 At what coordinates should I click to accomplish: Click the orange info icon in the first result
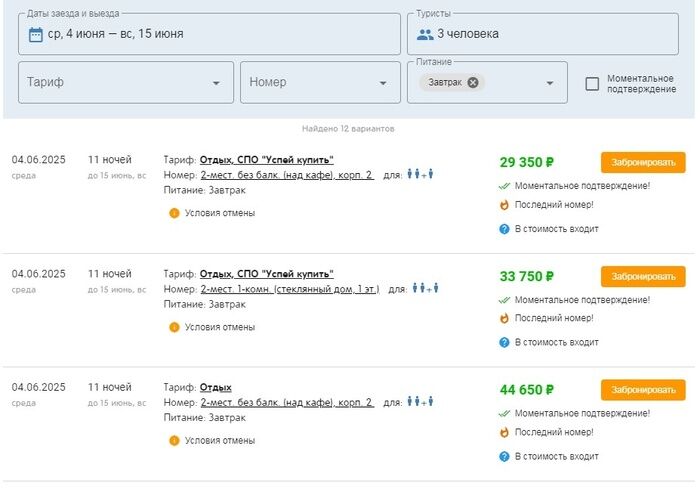coord(174,213)
